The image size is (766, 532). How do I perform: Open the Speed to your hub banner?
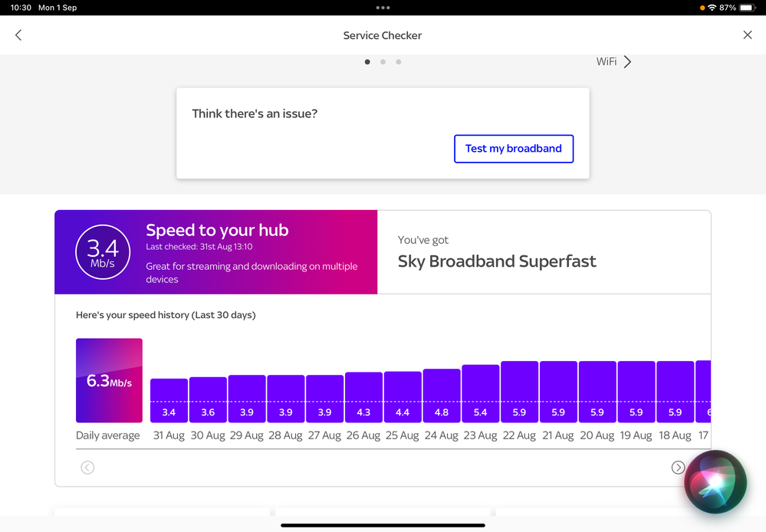click(x=253, y=252)
